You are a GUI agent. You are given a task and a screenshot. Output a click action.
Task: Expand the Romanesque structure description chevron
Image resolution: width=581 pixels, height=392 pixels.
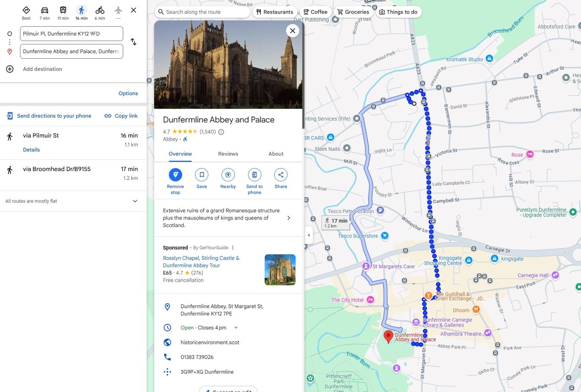(x=289, y=218)
